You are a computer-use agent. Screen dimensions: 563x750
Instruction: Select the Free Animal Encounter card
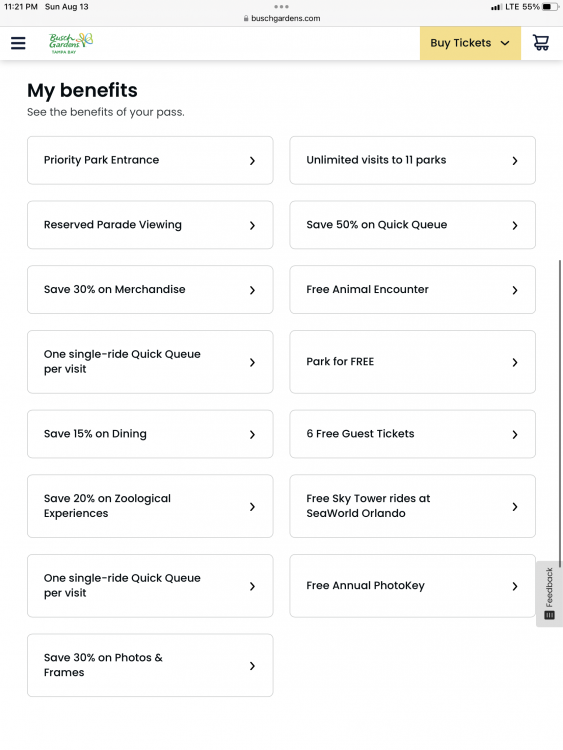(x=412, y=289)
